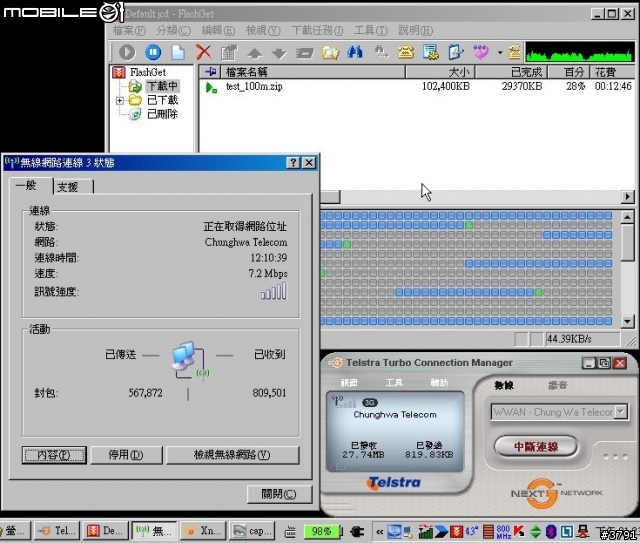Sort by the 大小 column header
This screenshot has width=640, height=543.
(440, 72)
